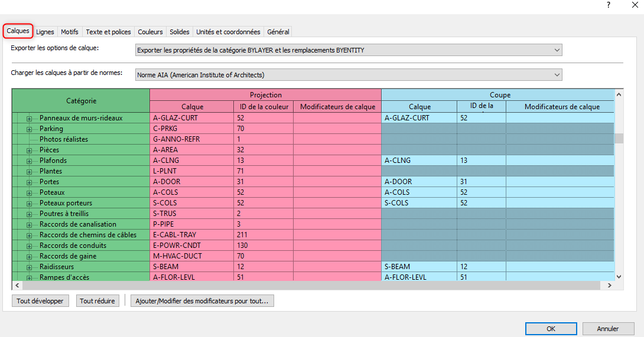Go to Unités et coordonnées tab

click(229, 32)
